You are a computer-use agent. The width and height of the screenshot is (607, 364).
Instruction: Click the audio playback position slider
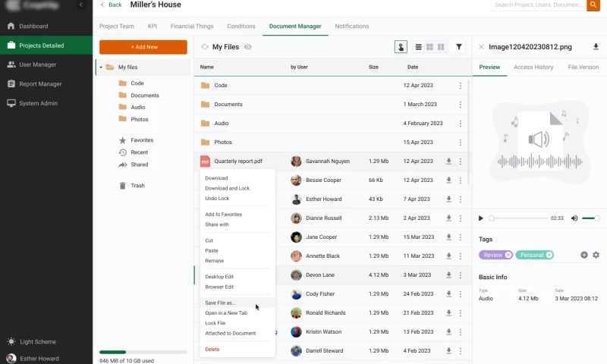tap(519, 218)
